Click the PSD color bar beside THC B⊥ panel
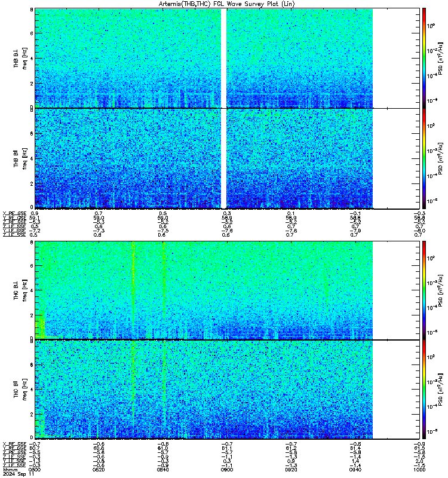This screenshot has height=478, width=448. pyautogui.click(x=424, y=290)
